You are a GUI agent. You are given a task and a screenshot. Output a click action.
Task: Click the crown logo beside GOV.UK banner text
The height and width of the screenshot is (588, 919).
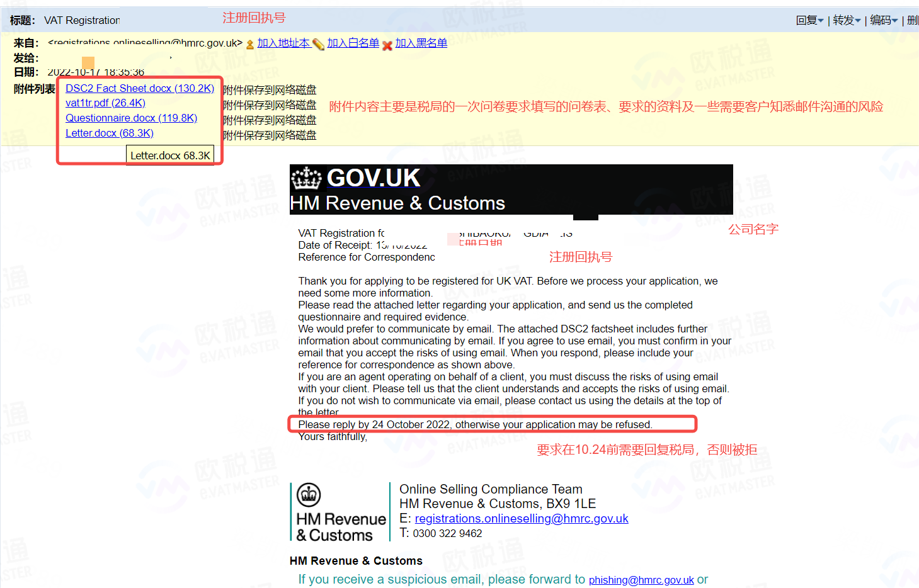click(307, 178)
